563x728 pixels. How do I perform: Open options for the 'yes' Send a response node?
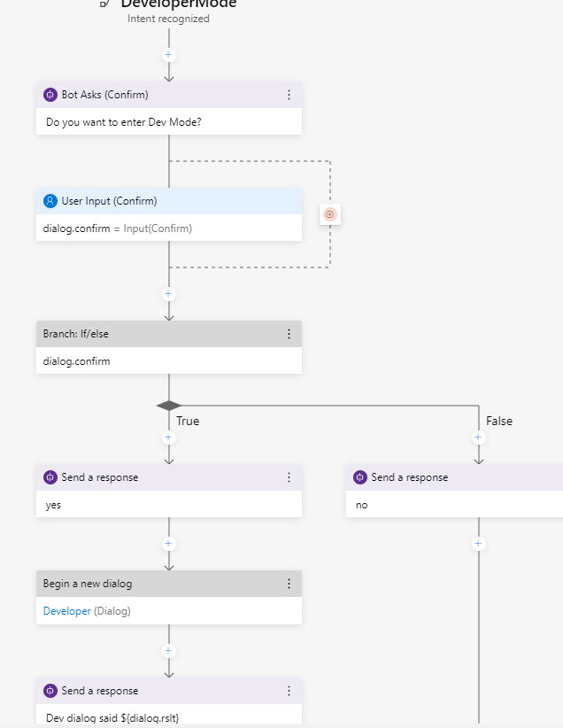click(289, 477)
